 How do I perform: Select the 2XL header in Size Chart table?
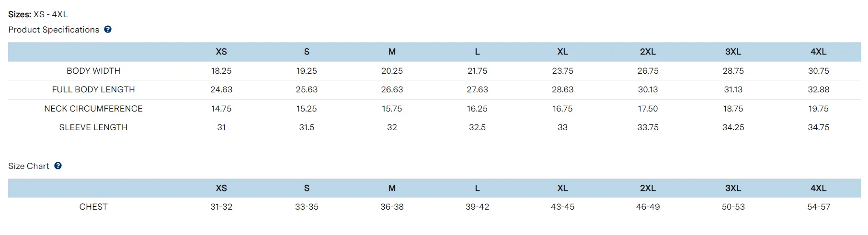[648, 188]
